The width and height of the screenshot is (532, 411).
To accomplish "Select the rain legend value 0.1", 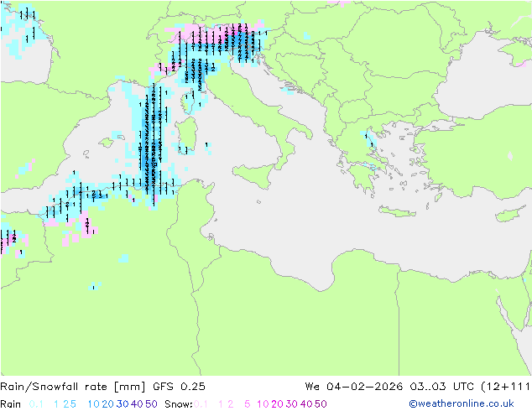I will (x=36, y=404).
